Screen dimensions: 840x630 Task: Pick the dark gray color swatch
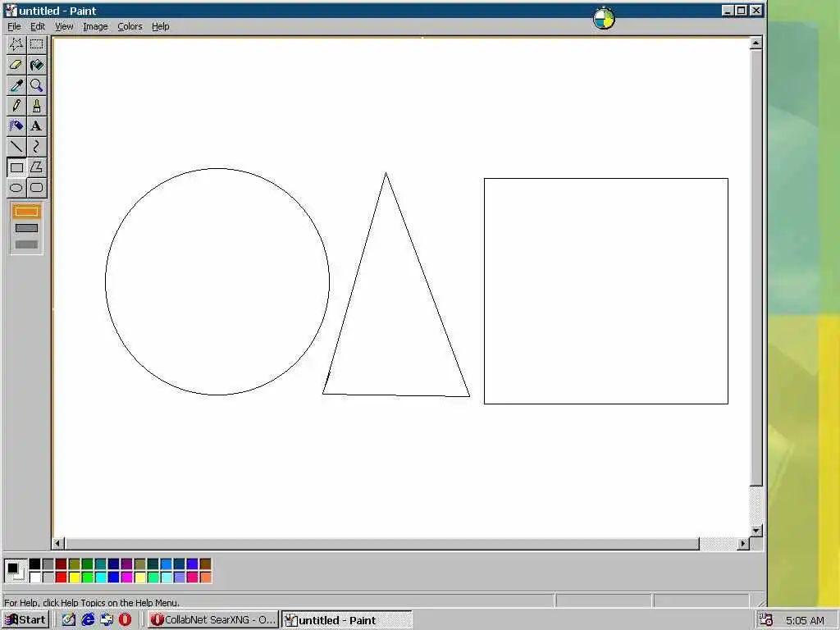tap(48, 564)
